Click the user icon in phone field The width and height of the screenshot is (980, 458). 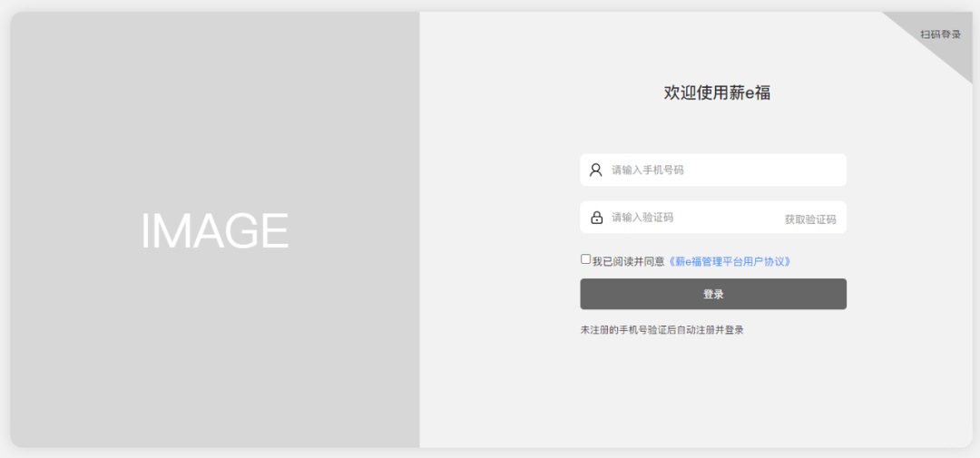596,170
